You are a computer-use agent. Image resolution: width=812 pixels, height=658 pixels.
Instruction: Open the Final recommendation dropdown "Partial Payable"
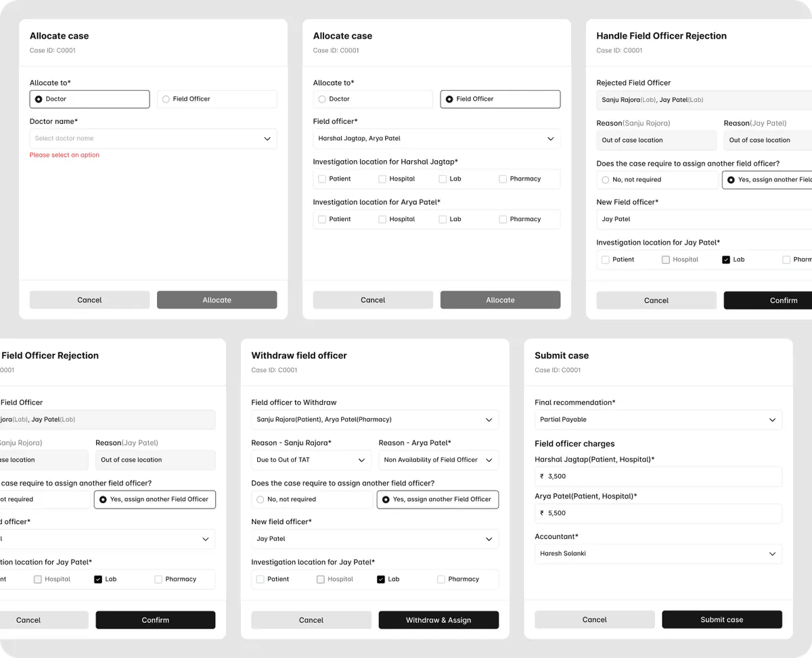pos(658,419)
